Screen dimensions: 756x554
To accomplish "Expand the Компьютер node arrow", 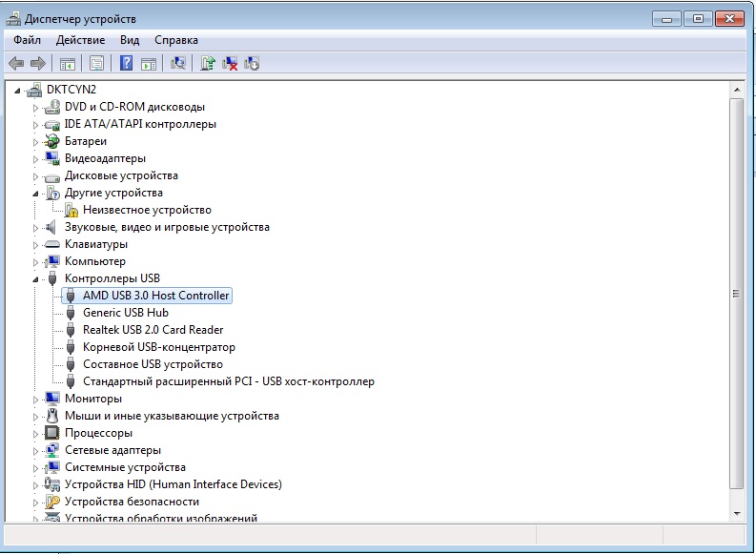I will coord(35,262).
